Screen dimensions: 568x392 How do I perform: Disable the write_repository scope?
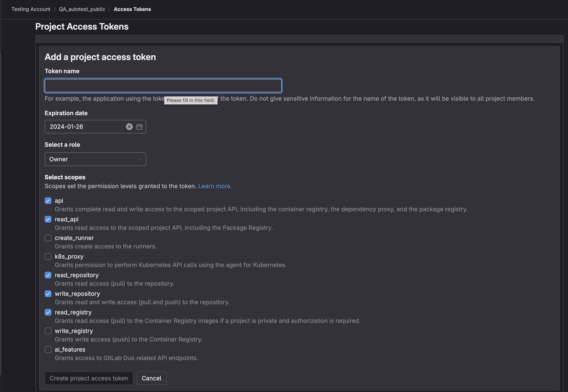pos(48,294)
